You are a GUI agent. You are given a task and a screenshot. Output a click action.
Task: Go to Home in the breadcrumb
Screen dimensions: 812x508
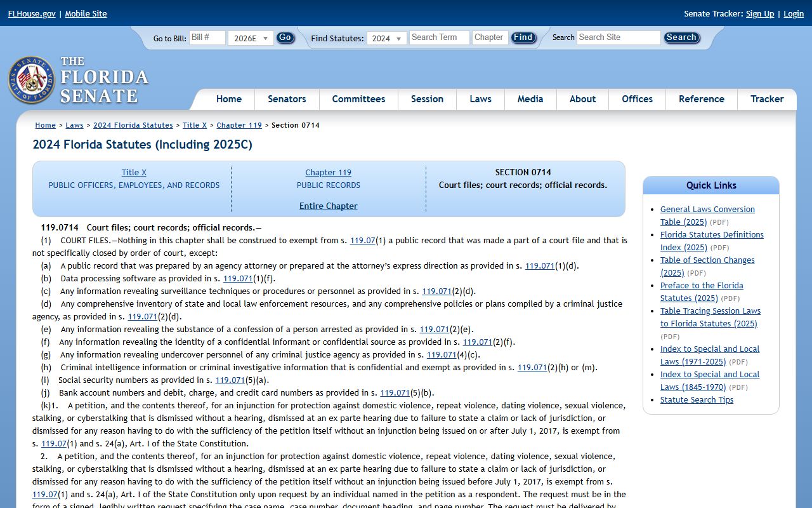(x=46, y=125)
